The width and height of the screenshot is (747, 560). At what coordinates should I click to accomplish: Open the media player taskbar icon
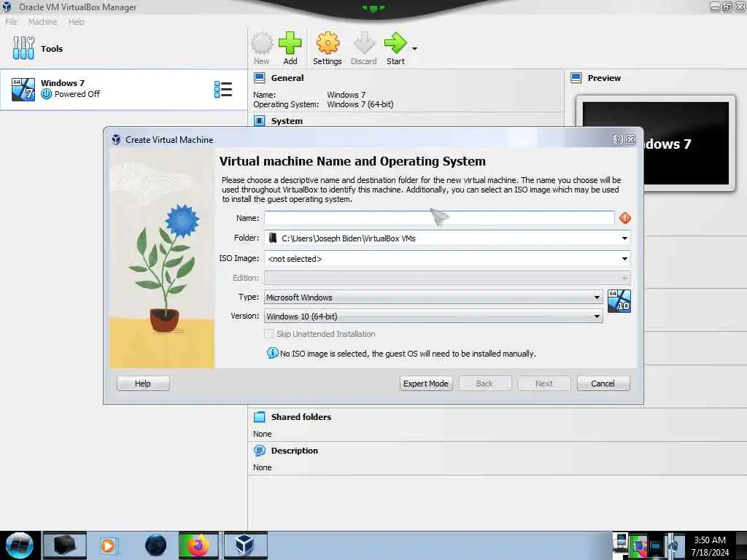pos(108,545)
